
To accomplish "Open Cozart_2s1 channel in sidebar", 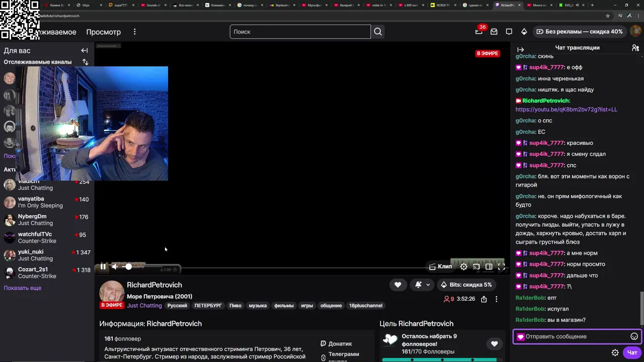I will coord(47,273).
